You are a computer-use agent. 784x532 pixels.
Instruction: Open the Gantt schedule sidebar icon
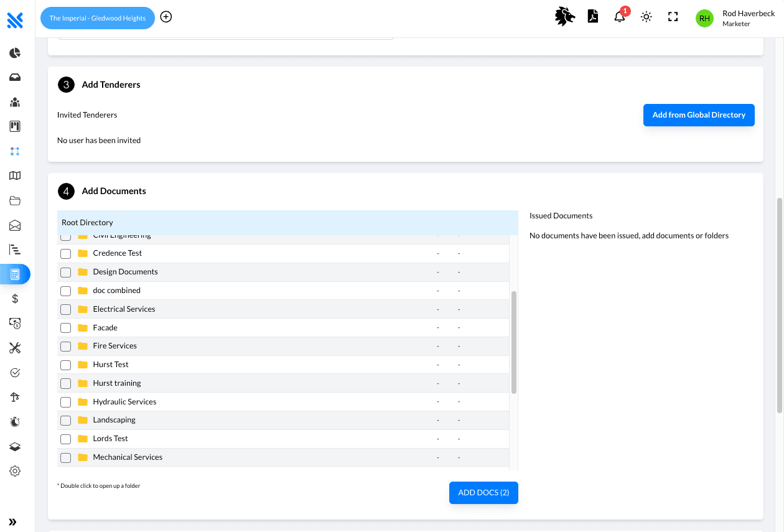point(15,250)
